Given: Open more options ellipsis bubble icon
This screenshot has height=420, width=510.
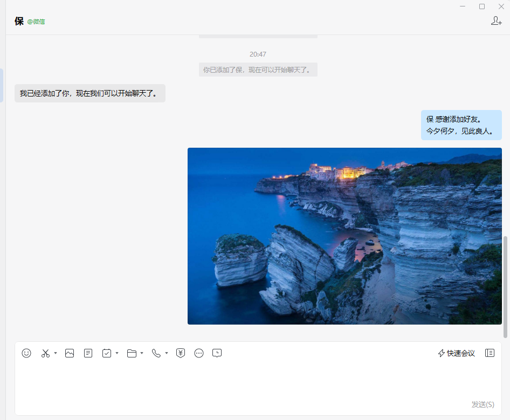Looking at the screenshot, I should point(199,353).
